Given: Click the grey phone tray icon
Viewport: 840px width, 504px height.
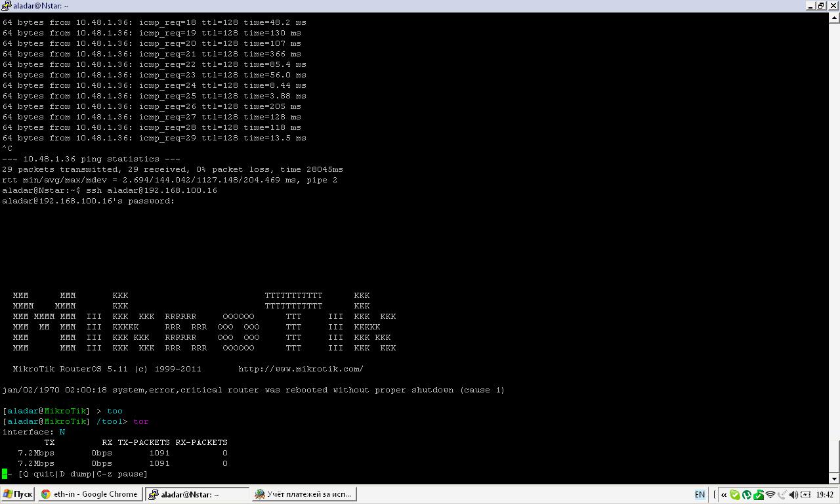Looking at the screenshot, I should [782, 495].
